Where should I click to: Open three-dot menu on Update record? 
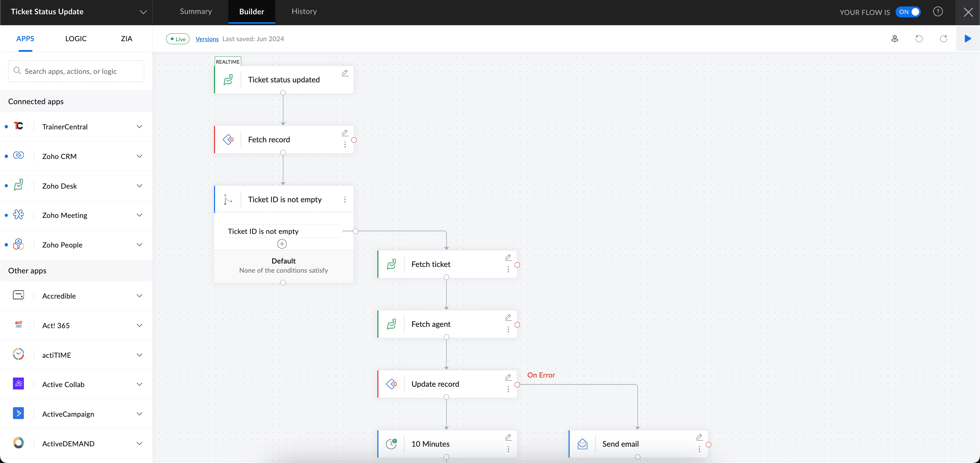point(508,389)
